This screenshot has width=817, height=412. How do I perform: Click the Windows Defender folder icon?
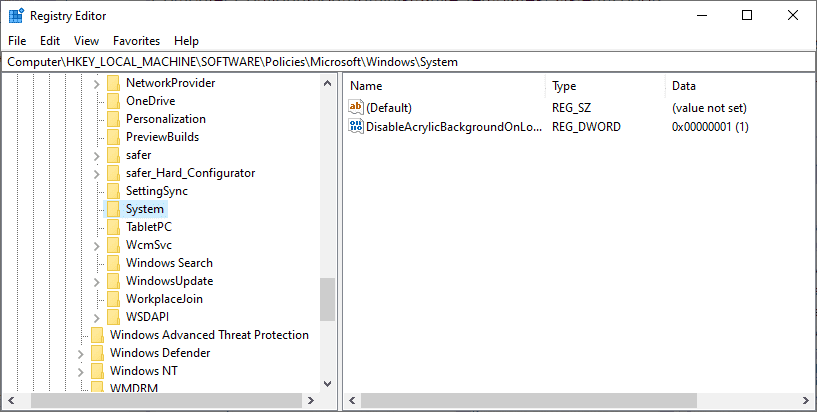97,353
